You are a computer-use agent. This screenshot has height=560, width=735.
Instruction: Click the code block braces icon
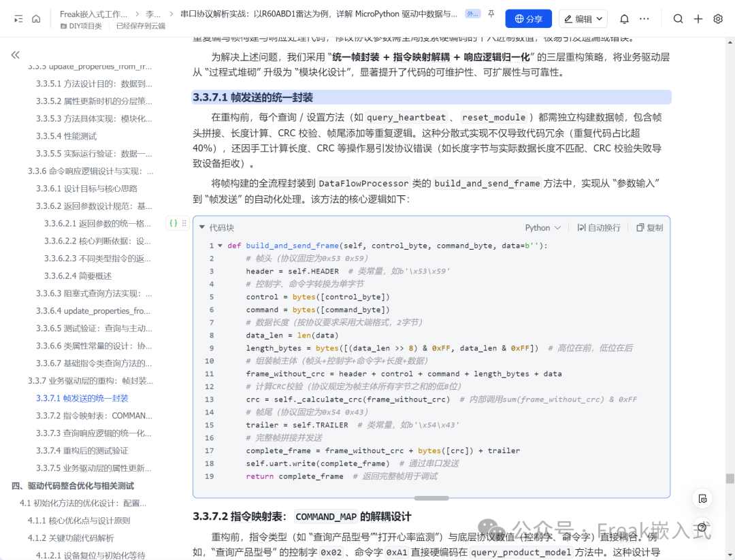click(x=174, y=223)
